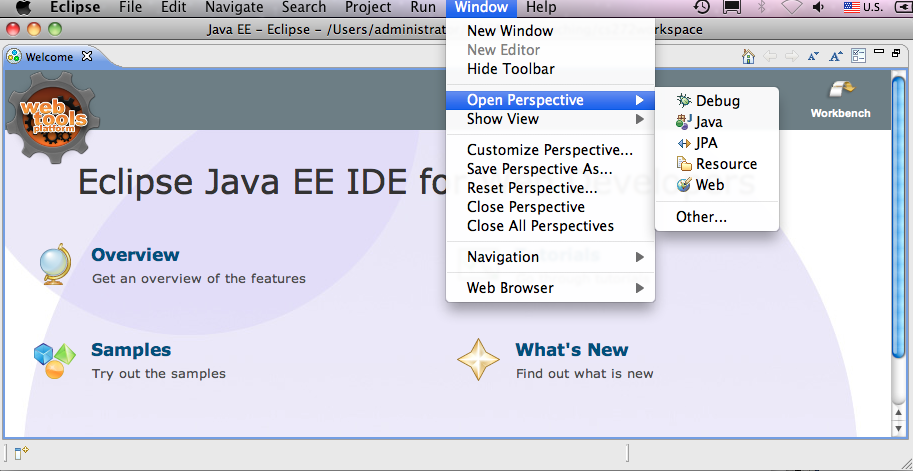Close the open Window menu
The height and width of the screenshot is (471, 913).
click(x=482, y=8)
